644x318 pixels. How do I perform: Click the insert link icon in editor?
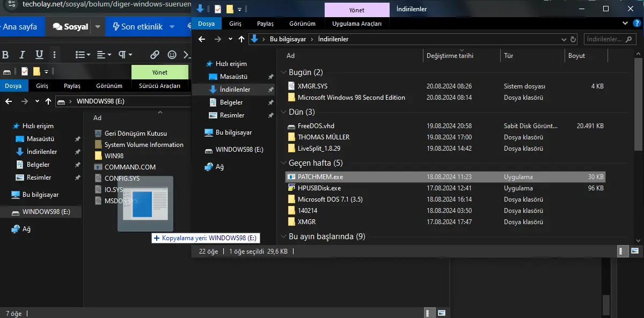(x=155, y=54)
